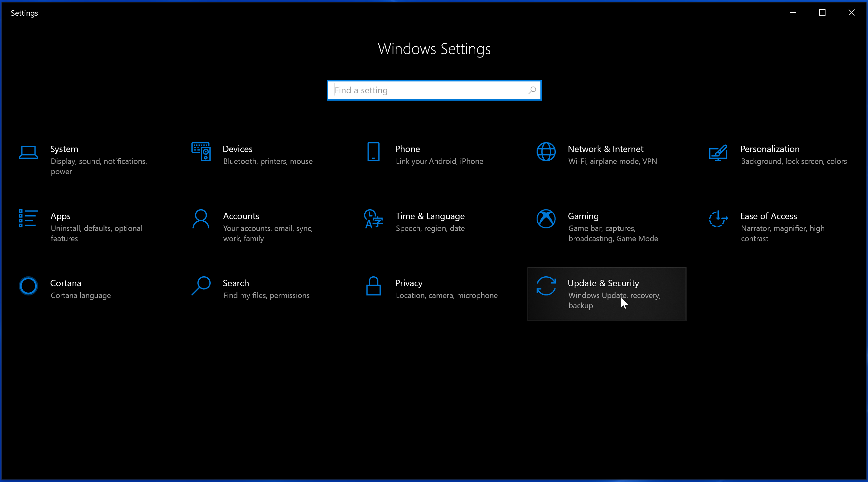Click the Ease of Access dial icon
The height and width of the screenshot is (482, 868).
click(718, 219)
